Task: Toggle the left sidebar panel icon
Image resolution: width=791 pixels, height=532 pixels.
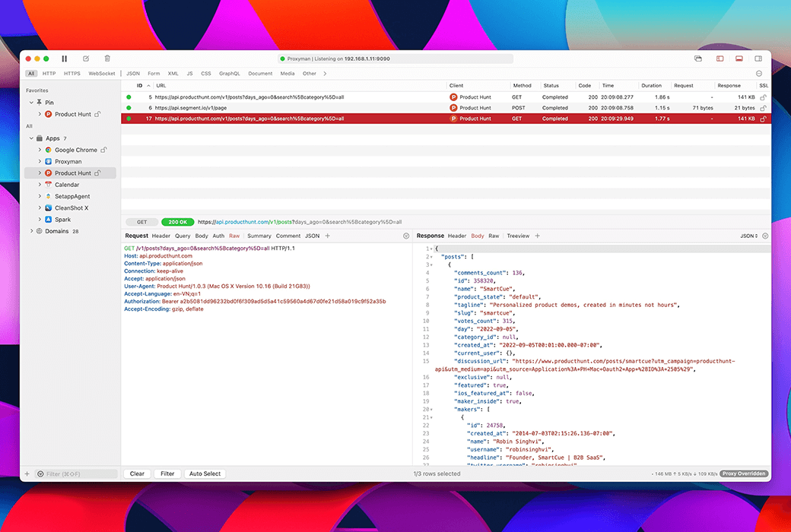Action: pos(720,59)
